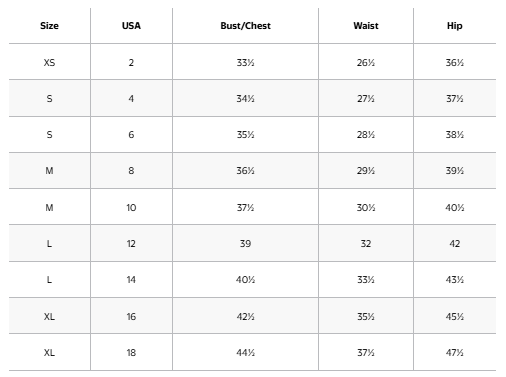Click the Bust/Chest column header
The image size is (506, 377).
tap(245, 26)
